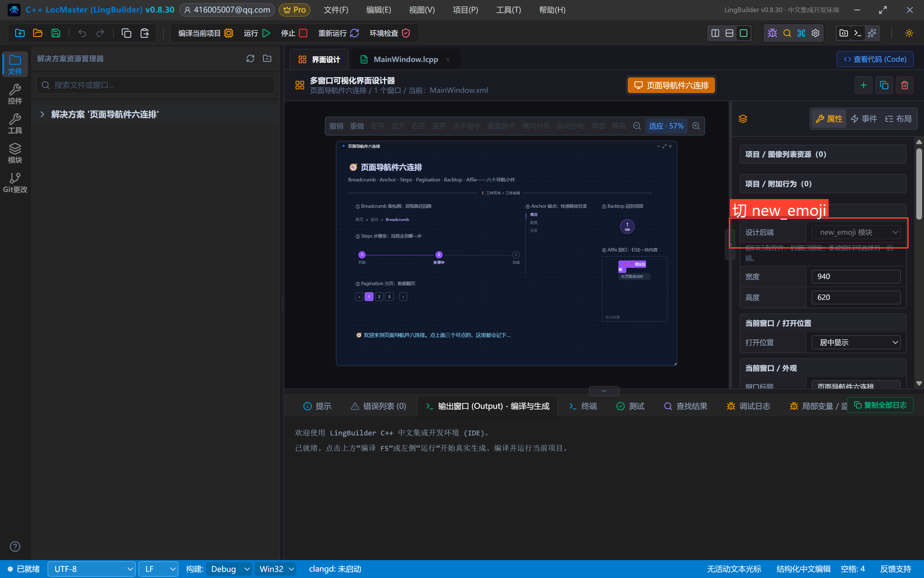Click the 复制全部日志 button

[880, 405]
